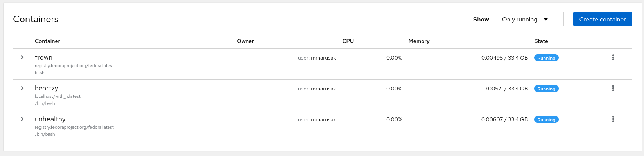644x156 pixels.
Task: Click the Running badge for frown
Action: 546,58
